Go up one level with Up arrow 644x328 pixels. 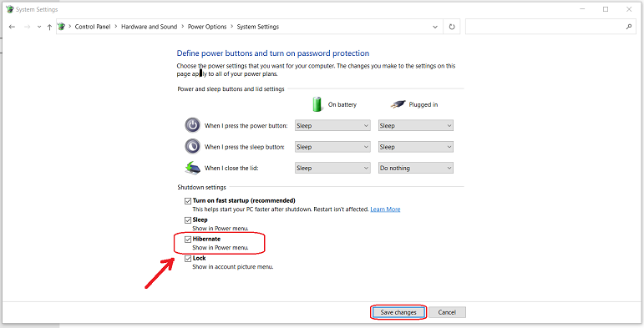click(49, 27)
